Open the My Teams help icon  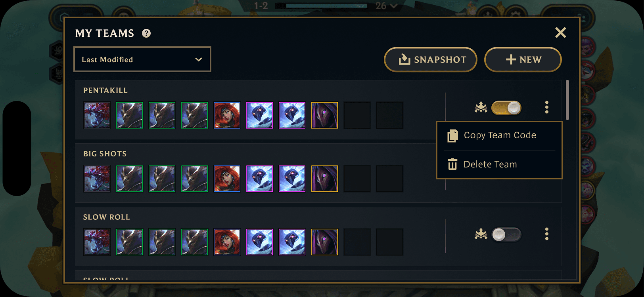tap(146, 33)
